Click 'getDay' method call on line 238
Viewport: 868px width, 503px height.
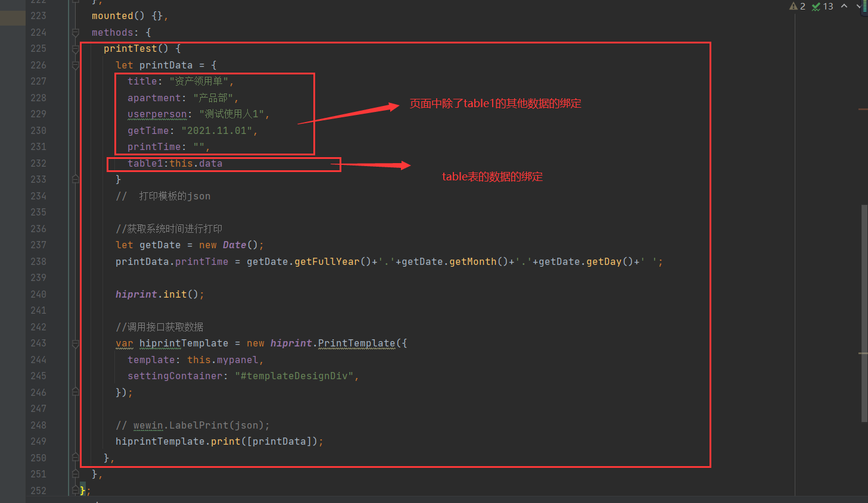pyautogui.click(x=603, y=262)
